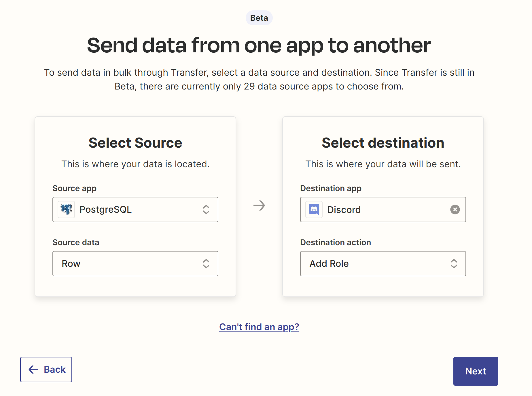The height and width of the screenshot is (396, 532).
Task: Click the Discord destination app field
Action: [383, 210]
